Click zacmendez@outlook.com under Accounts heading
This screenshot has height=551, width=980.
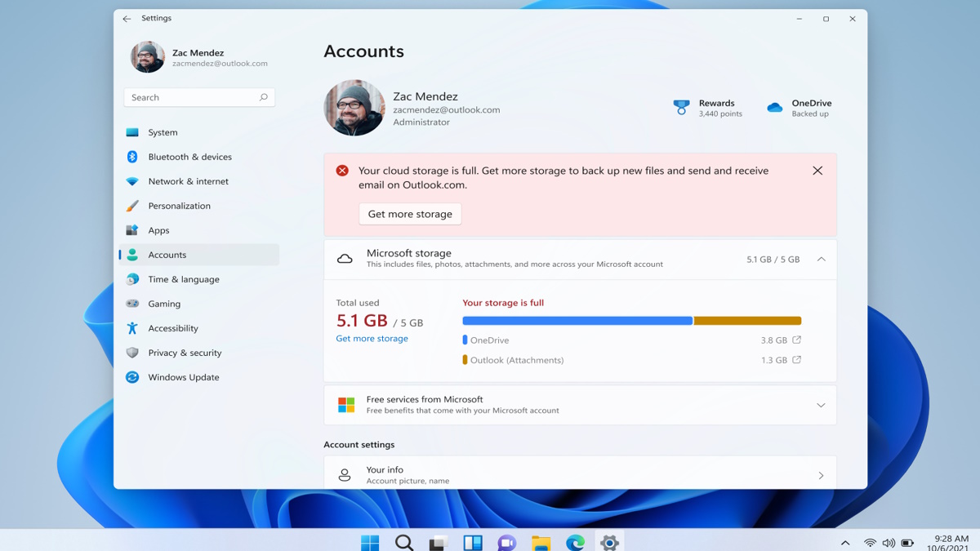446,109
